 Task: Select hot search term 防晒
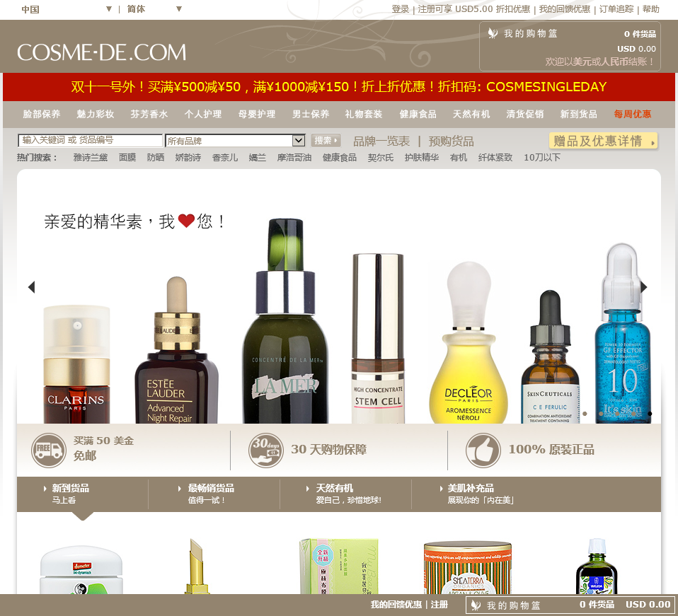[x=156, y=158]
